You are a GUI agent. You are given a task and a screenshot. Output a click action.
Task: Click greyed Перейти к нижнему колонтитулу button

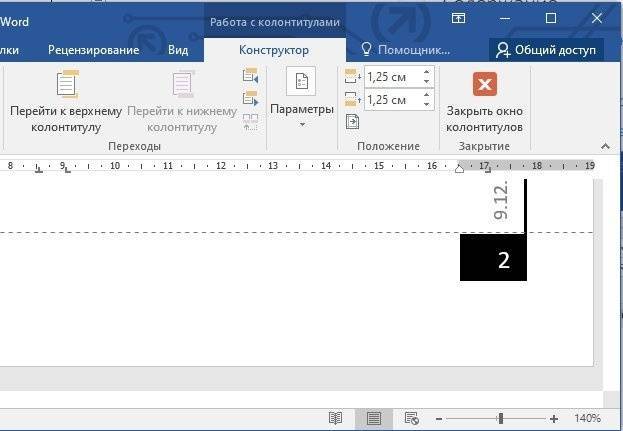[x=182, y=101]
